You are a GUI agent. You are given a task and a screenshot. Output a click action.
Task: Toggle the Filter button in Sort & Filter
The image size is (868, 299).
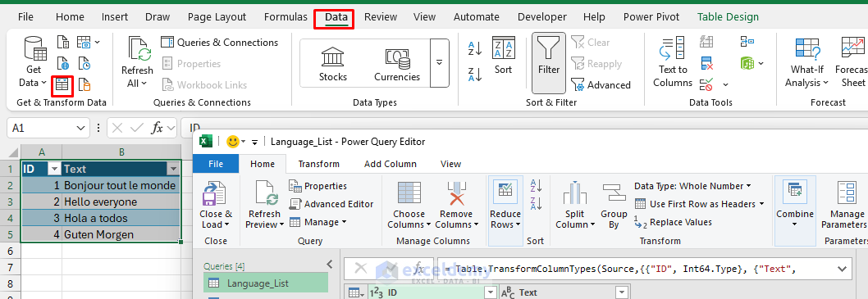(x=549, y=62)
